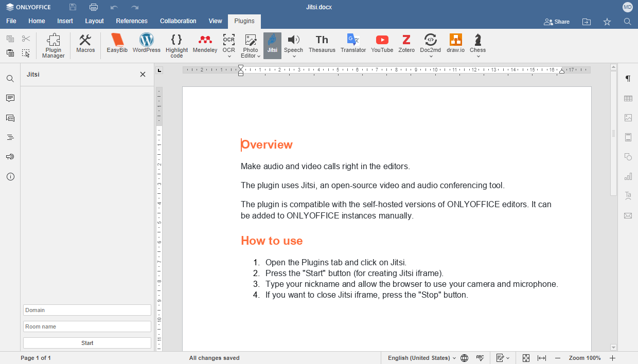The width and height of the screenshot is (638, 364).
Task: Switch to the View tab
Action: tap(215, 21)
